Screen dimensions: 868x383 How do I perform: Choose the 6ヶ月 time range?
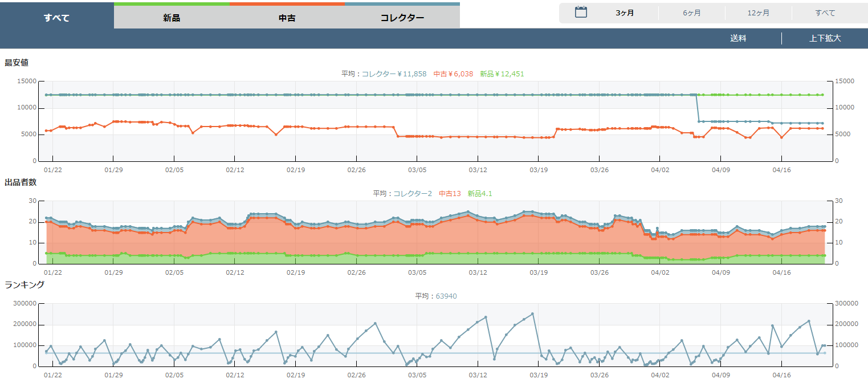pos(691,13)
